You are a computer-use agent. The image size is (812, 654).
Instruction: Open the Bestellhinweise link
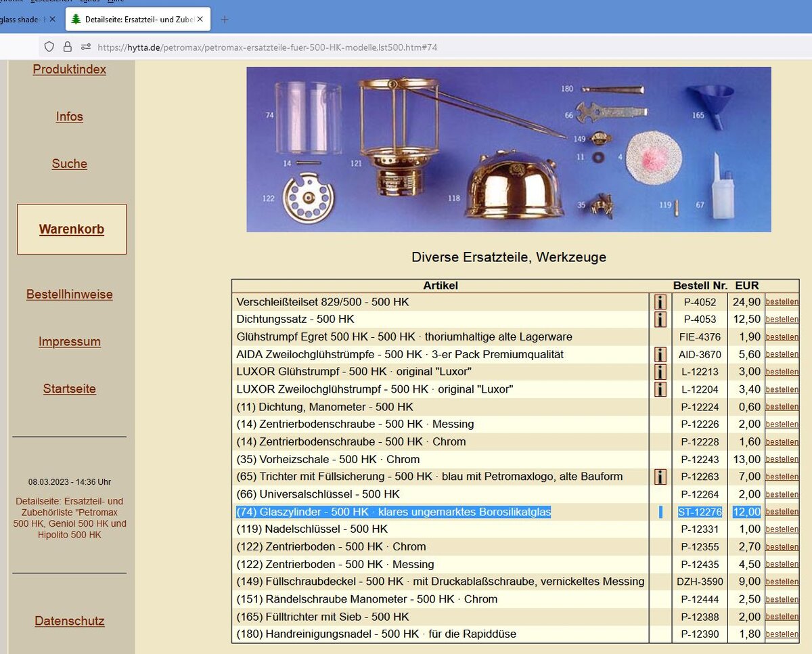click(70, 295)
